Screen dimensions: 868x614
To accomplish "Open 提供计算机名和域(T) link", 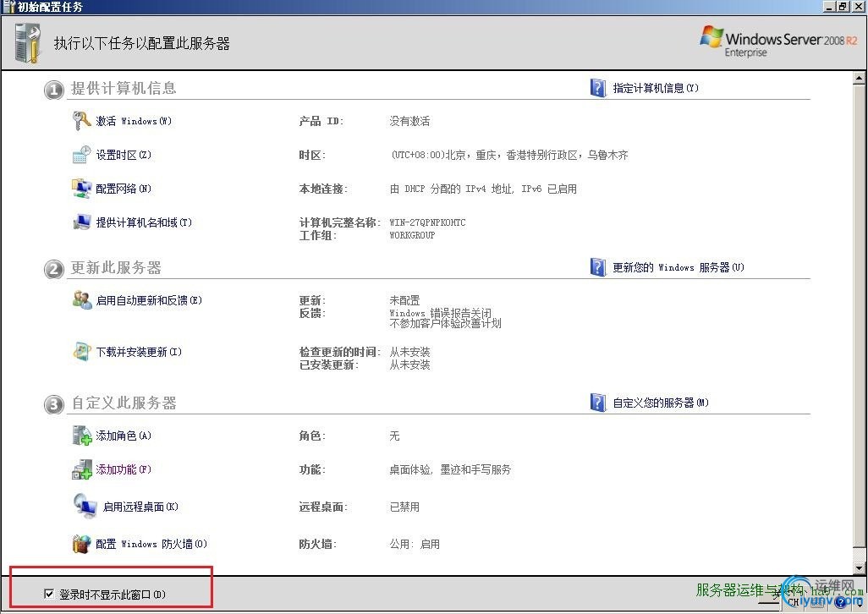I will (x=144, y=222).
